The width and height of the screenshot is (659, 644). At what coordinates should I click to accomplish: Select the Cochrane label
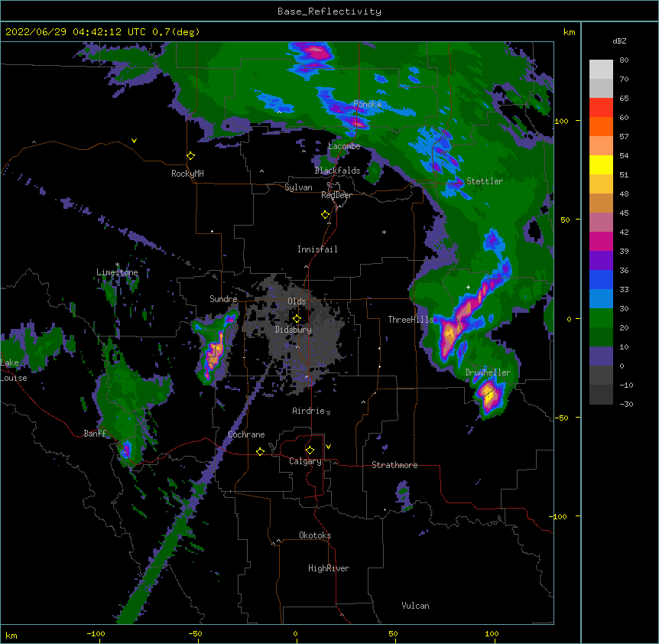point(246,434)
